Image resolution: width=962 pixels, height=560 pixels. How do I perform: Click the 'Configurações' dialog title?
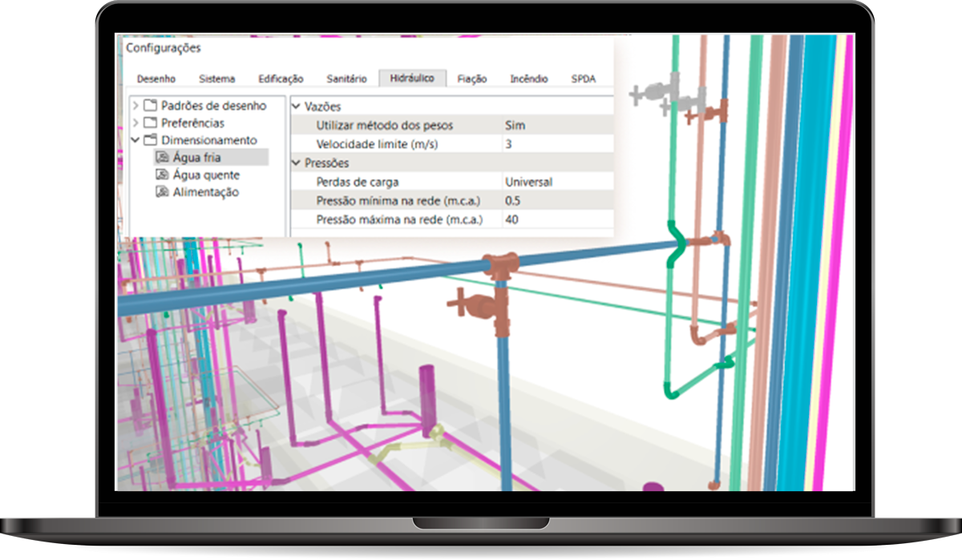(x=164, y=48)
